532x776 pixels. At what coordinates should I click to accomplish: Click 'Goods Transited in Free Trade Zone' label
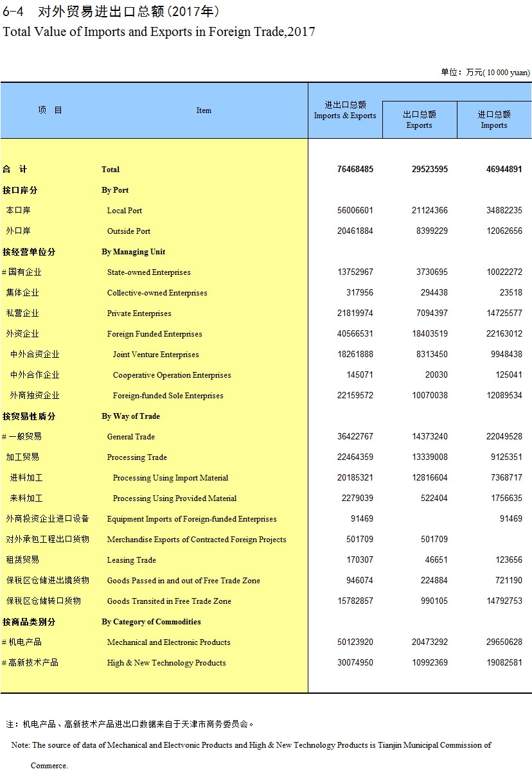point(169,601)
